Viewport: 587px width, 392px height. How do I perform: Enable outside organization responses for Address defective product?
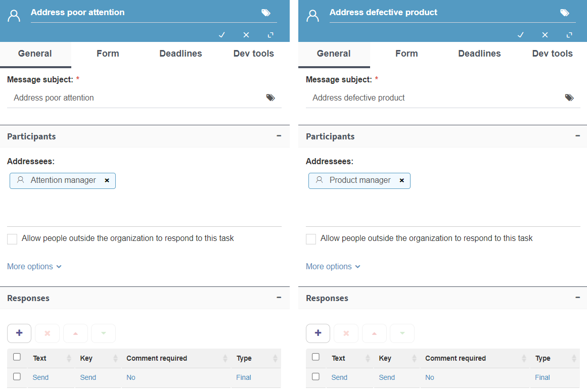tap(311, 239)
